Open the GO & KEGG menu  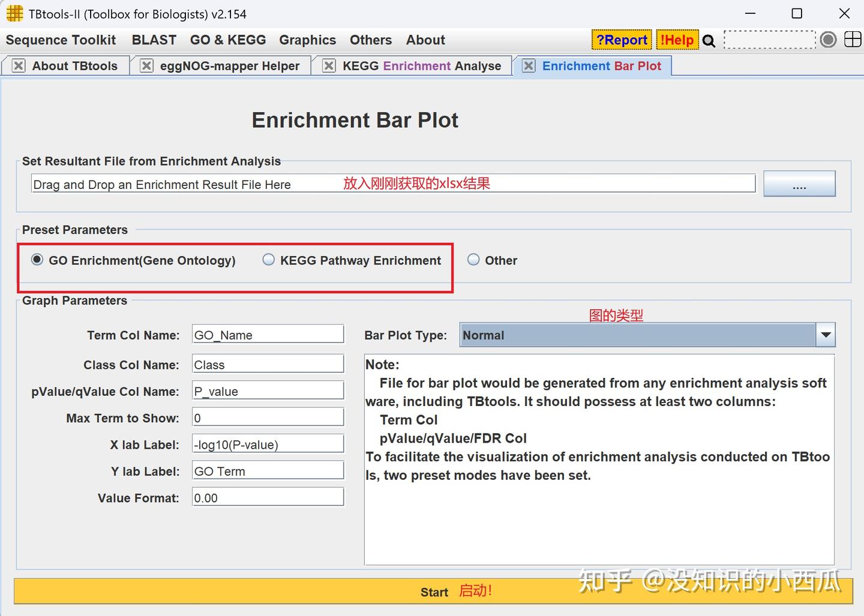(x=228, y=40)
